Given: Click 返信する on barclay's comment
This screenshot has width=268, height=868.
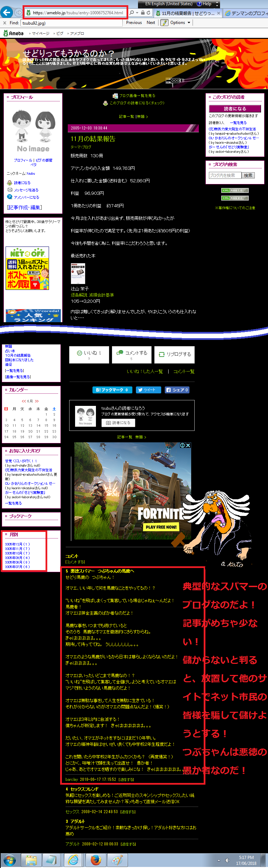Looking at the screenshot, I should (x=126, y=779).
